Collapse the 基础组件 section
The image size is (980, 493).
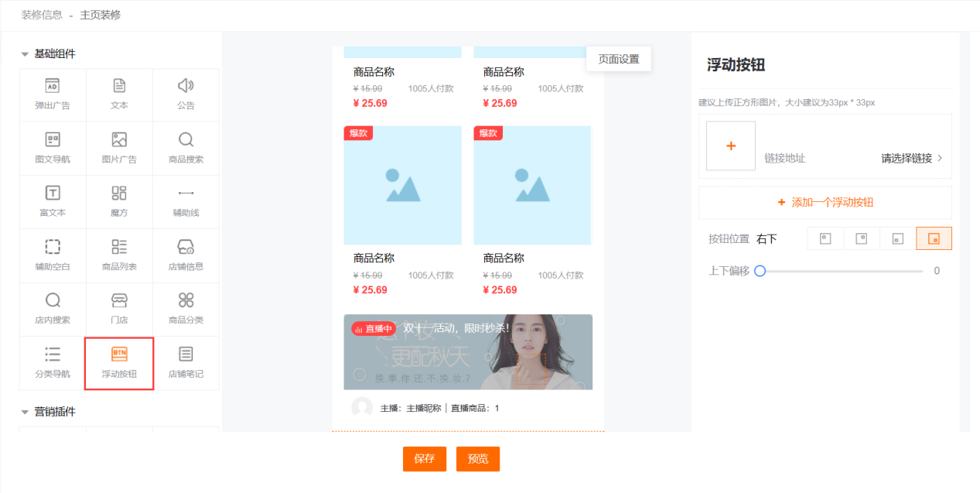point(26,54)
